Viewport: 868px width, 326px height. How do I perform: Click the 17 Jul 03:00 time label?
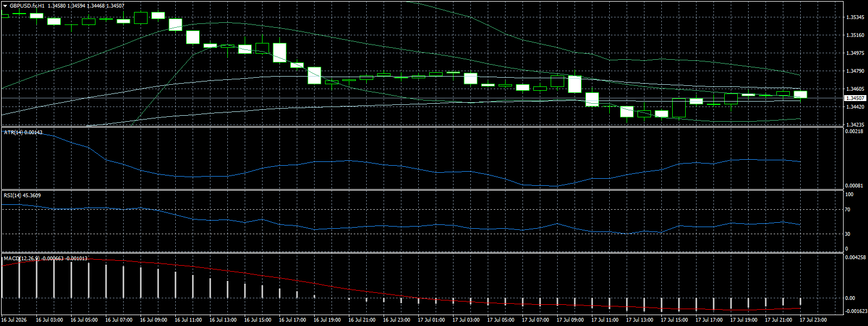466,320
